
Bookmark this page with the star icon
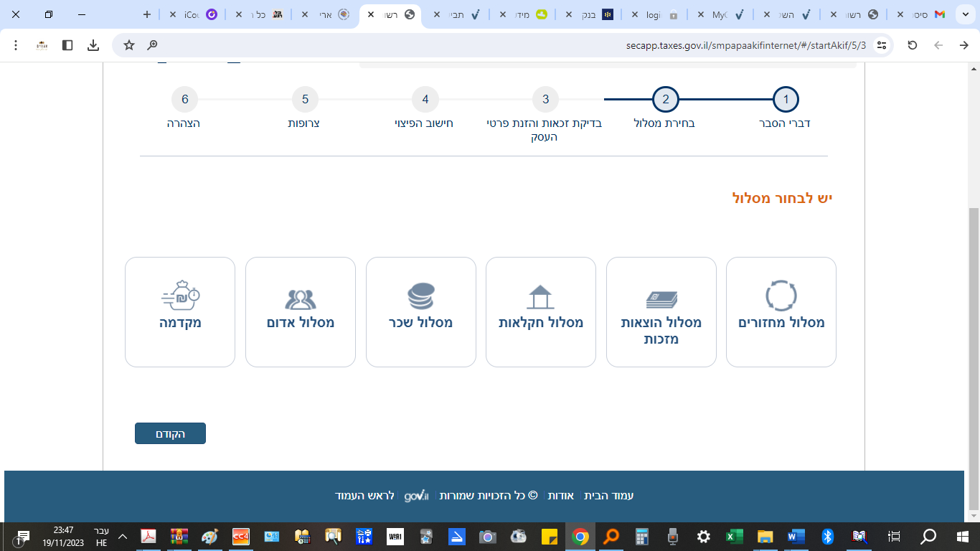tap(129, 45)
